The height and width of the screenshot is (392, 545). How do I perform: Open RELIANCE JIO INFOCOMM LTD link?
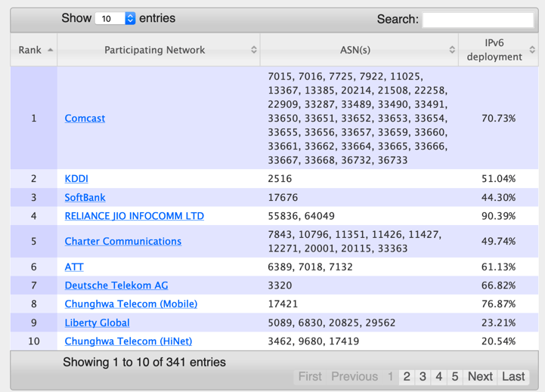point(135,216)
